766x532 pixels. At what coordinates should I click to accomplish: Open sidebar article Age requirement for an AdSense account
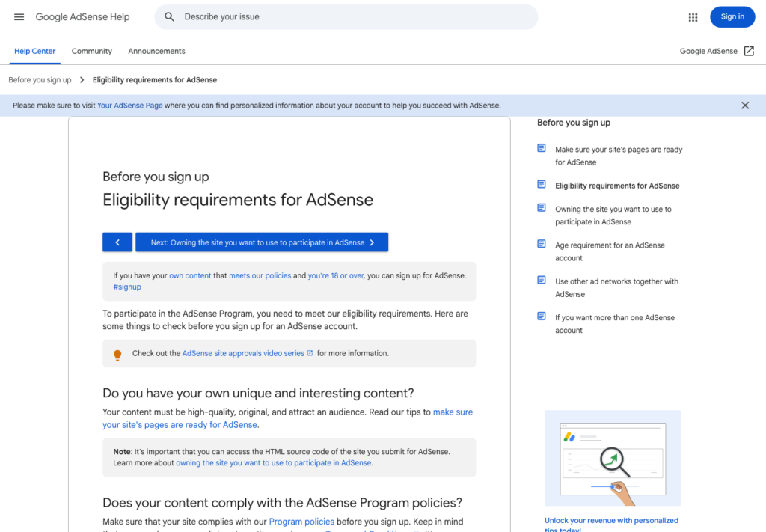click(610, 251)
